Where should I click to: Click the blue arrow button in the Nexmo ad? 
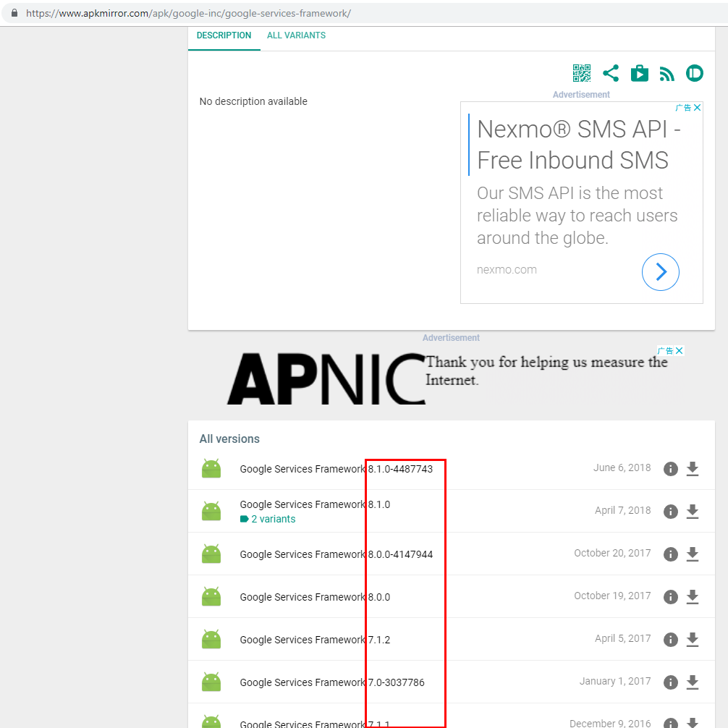coord(660,271)
